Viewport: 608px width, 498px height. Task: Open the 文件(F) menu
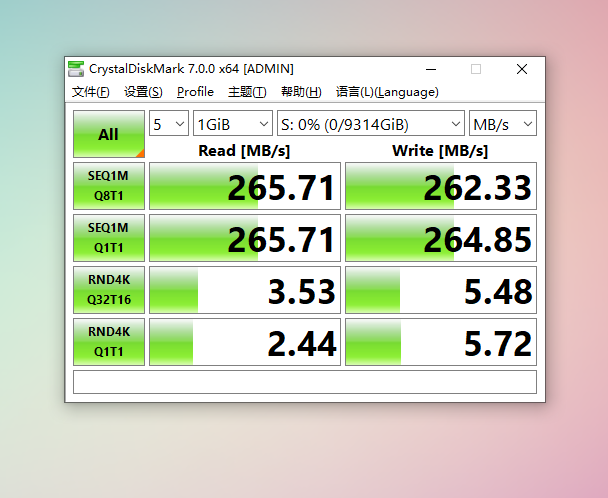(91, 92)
